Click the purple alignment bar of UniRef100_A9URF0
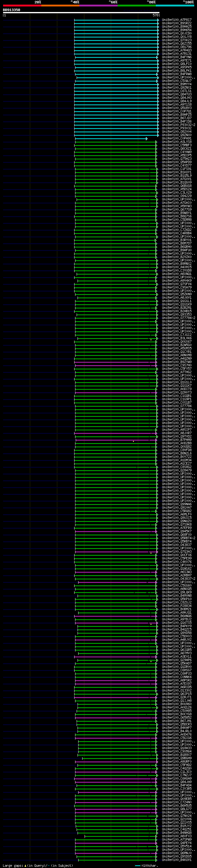Screen dimensions: 197x868 pyautogui.click(x=116, y=761)
